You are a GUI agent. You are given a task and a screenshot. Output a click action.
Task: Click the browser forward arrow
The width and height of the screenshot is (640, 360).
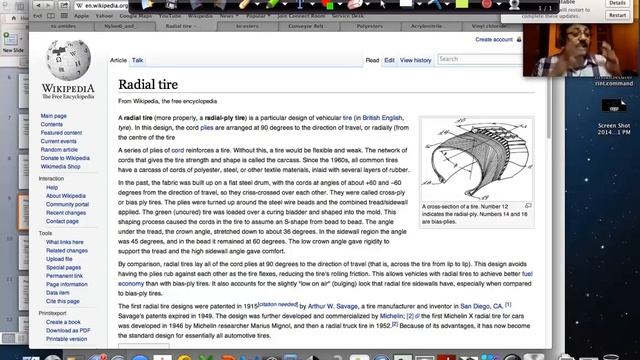pos(48,5)
